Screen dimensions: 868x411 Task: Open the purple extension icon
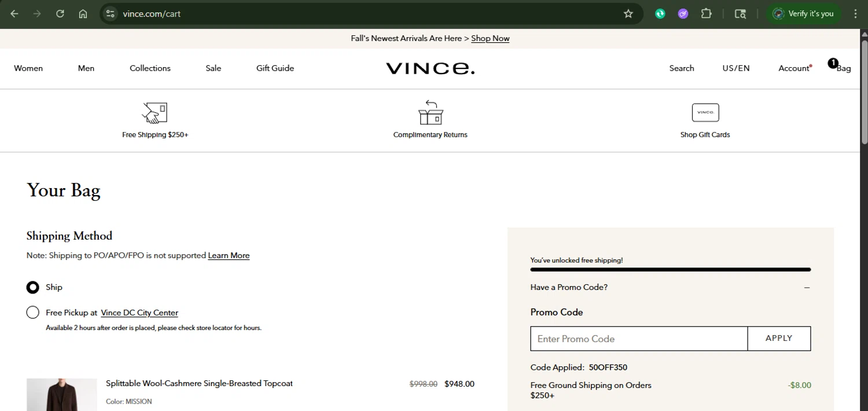point(683,13)
